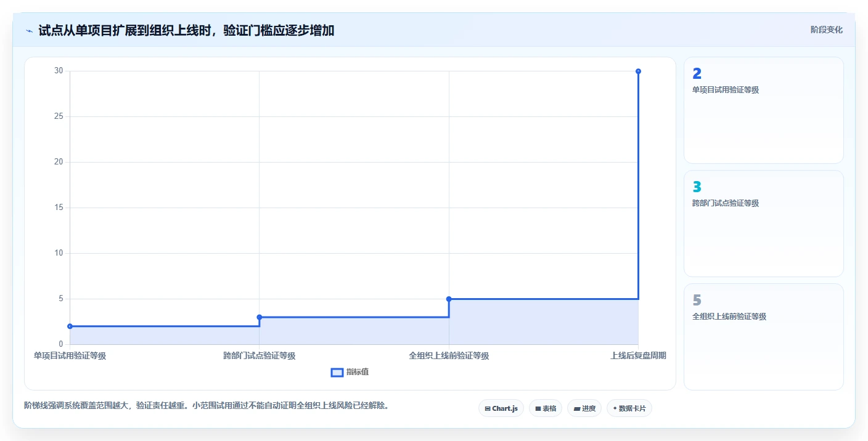
Task: Click x-axis label 全组织上线前验证等级
Action: tap(449, 355)
